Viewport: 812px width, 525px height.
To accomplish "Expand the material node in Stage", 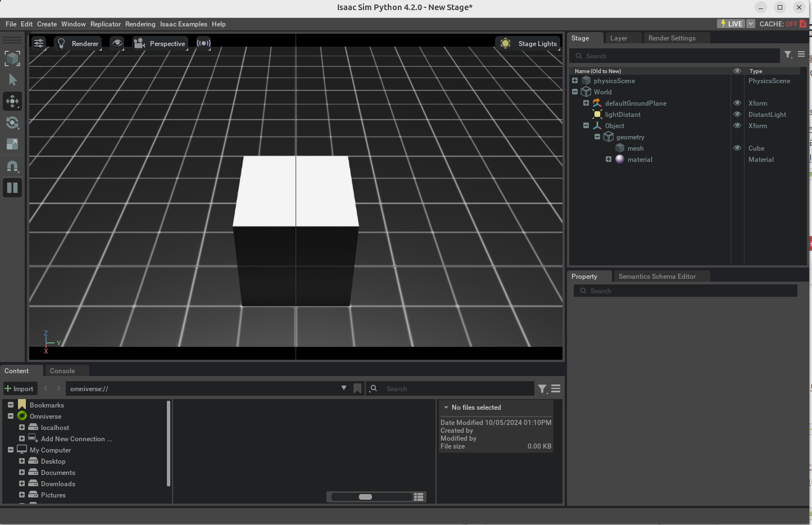I will coord(609,160).
